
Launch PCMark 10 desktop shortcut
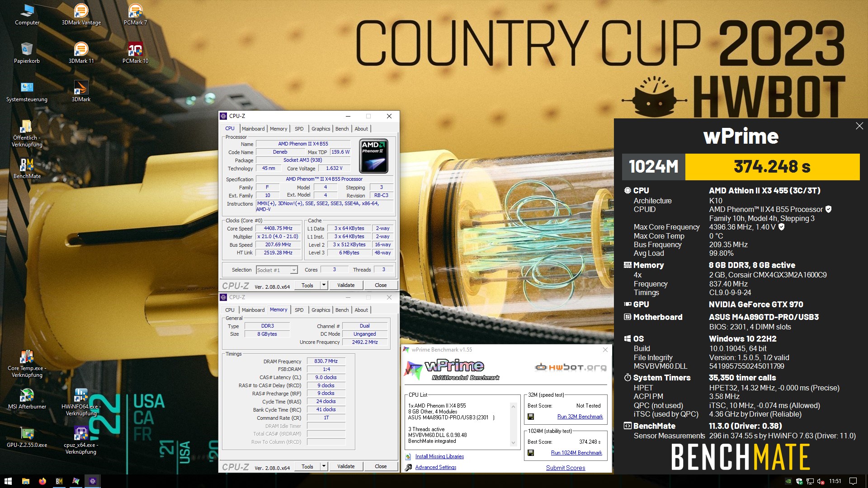click(x=135, y=53)
